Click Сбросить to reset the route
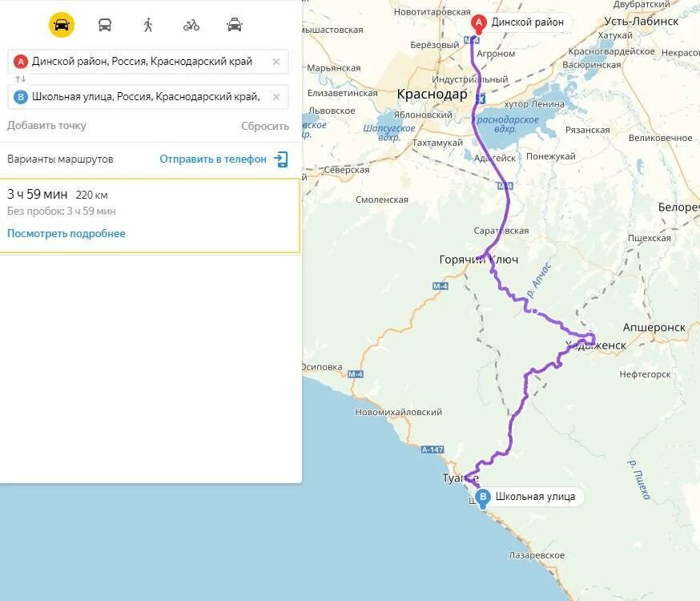700x601 pixels. pyautogui.click(x=265, y=127)
